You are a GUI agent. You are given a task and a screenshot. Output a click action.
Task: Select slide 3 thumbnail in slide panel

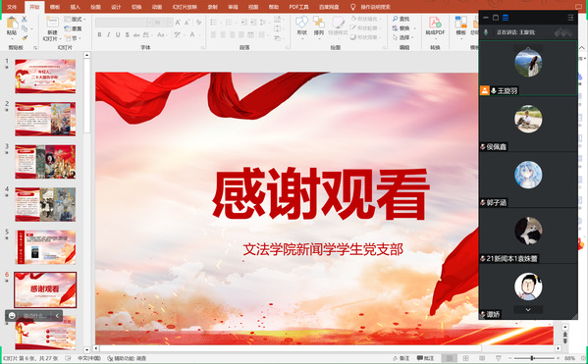click(45, 162)
